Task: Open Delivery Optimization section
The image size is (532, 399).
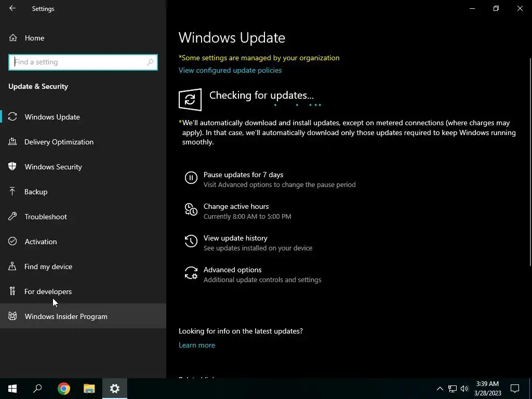Action: (x=83, y=142)
